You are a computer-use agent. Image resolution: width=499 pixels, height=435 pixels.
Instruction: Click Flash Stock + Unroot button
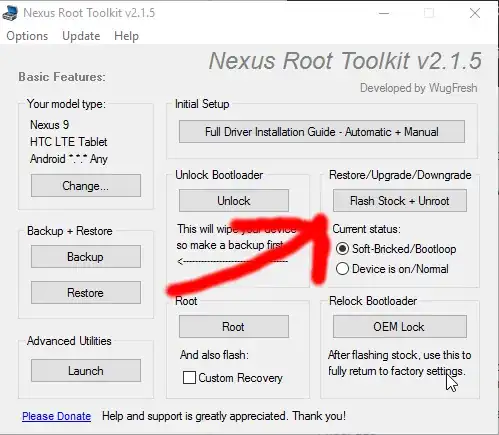[x=400, y=201]
